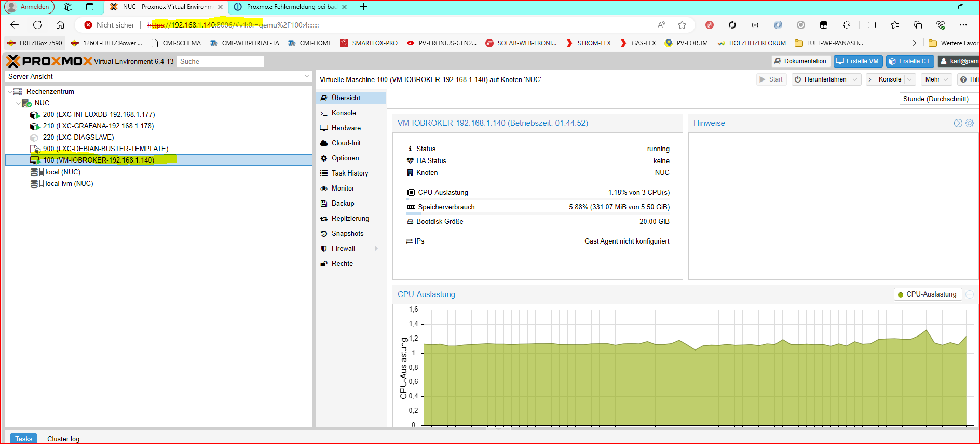This screenshot has width=980, height=444.
Task: Open Weitere Favoriten folder
Action: [954, 43]
